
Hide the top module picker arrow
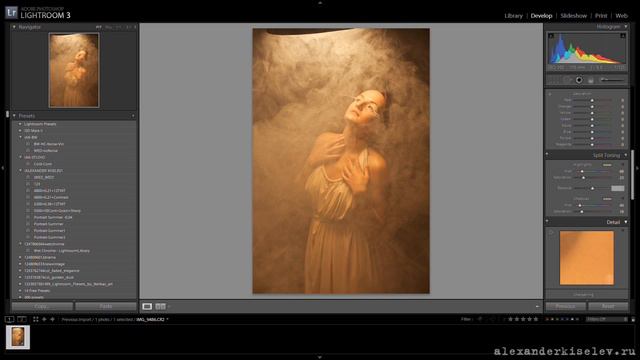[x=320, y=2]
